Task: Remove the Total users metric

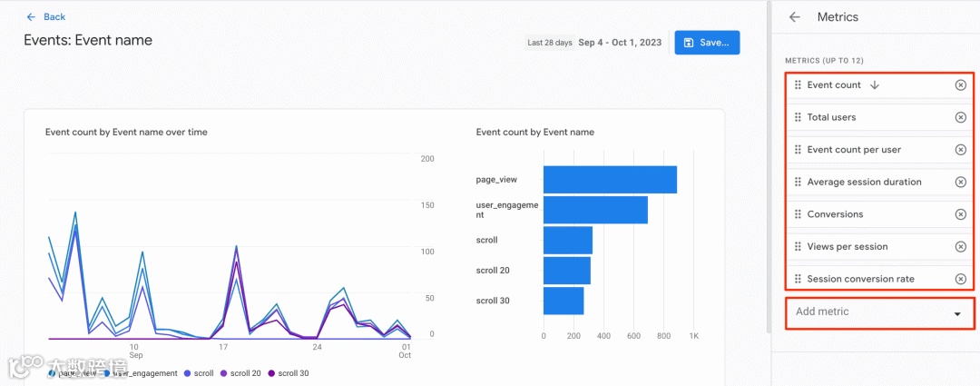Action: coord(961,117)
